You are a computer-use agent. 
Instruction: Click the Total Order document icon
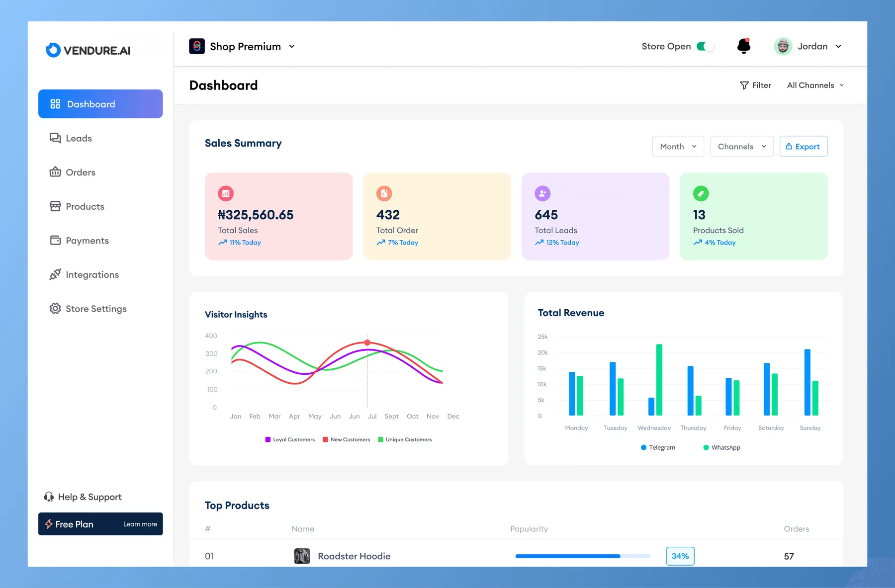pyautogui.click(x=384, y=193)
